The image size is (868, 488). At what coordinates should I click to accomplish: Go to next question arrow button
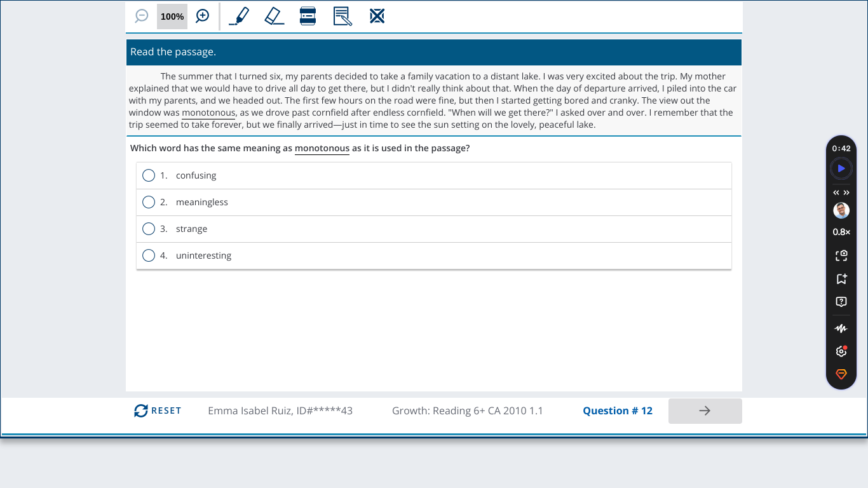coord(705,411)
